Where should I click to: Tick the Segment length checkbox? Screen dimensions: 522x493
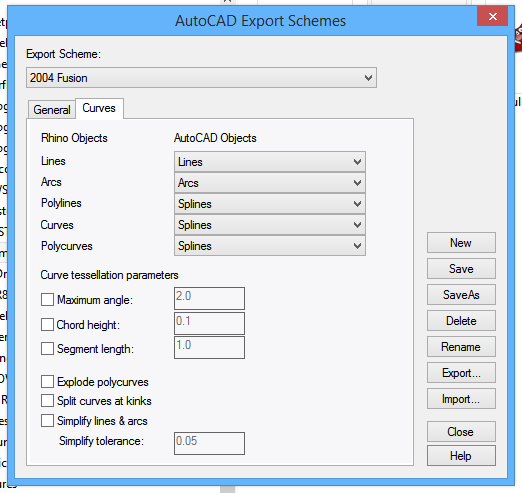(47, 349)
